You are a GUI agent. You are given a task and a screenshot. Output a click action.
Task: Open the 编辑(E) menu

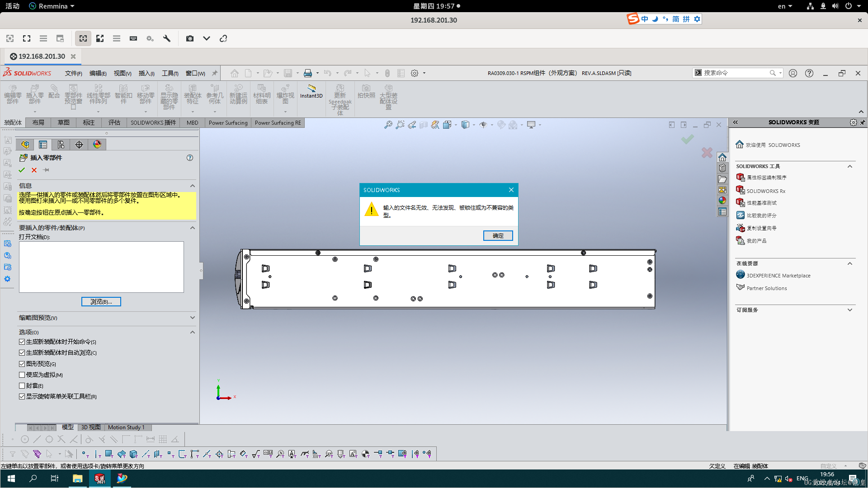point(98,73)
